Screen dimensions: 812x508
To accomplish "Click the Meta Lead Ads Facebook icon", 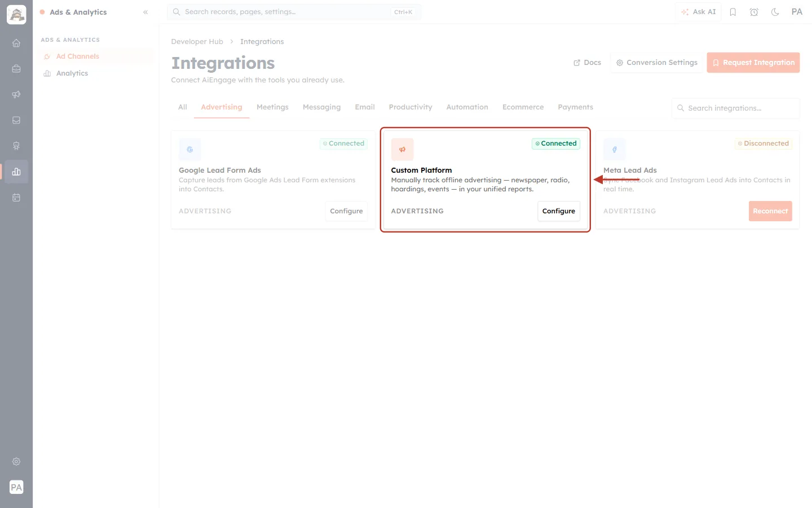I will tap(615, 150).
